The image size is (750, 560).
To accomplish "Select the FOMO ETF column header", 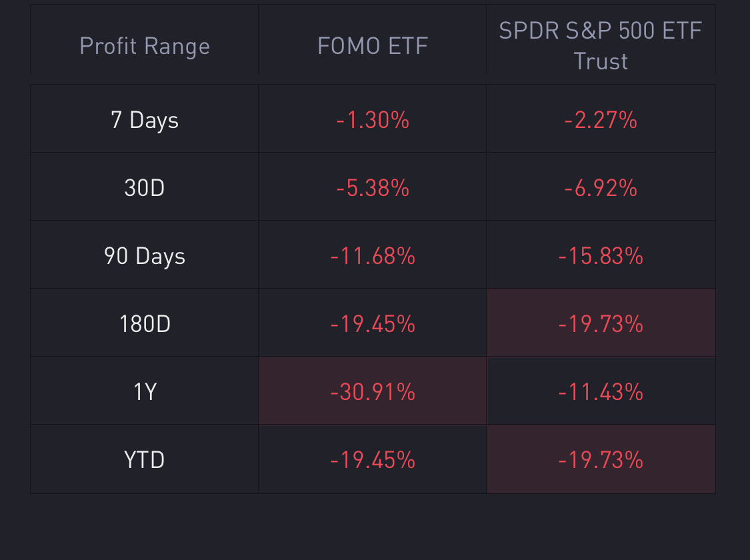I will pyautogui.click(x=373, y=46).
